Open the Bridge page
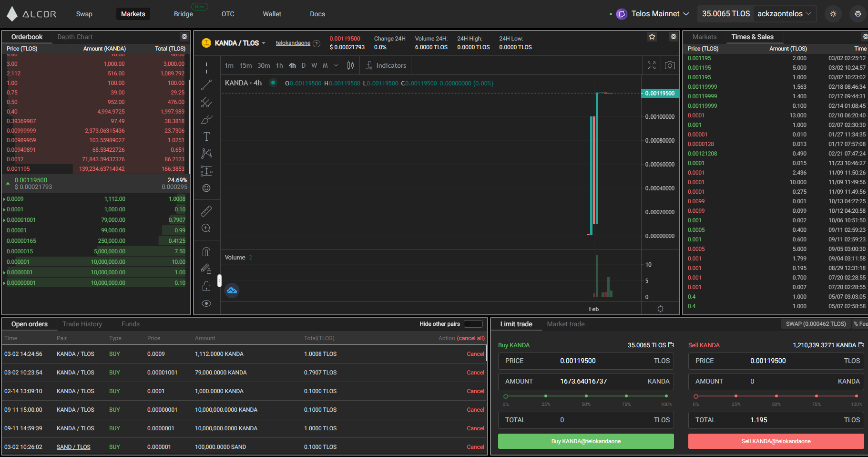Viewport: 868px width, 457px height. 184,14
